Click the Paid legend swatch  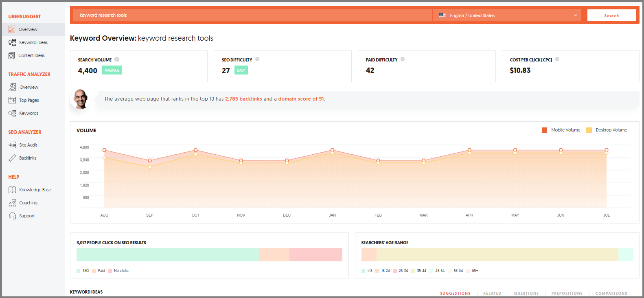[x=94, y=271]
